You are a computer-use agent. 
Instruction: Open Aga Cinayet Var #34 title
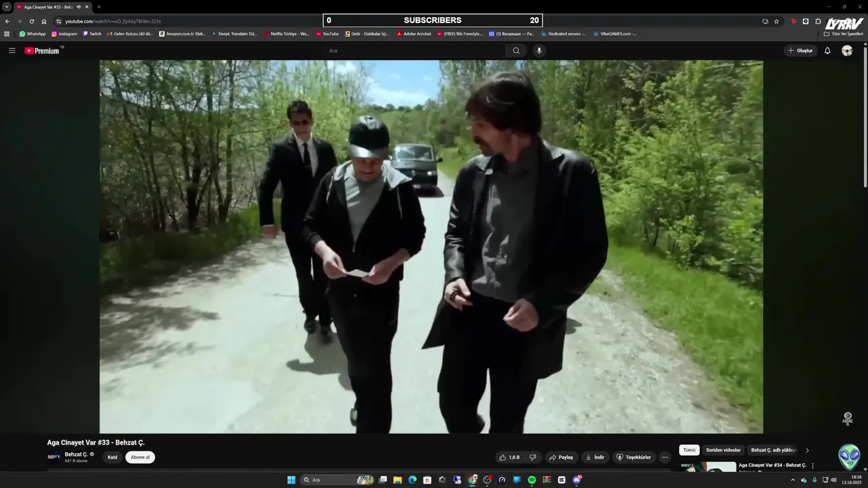pyautogui.click(x=772, y=465)
